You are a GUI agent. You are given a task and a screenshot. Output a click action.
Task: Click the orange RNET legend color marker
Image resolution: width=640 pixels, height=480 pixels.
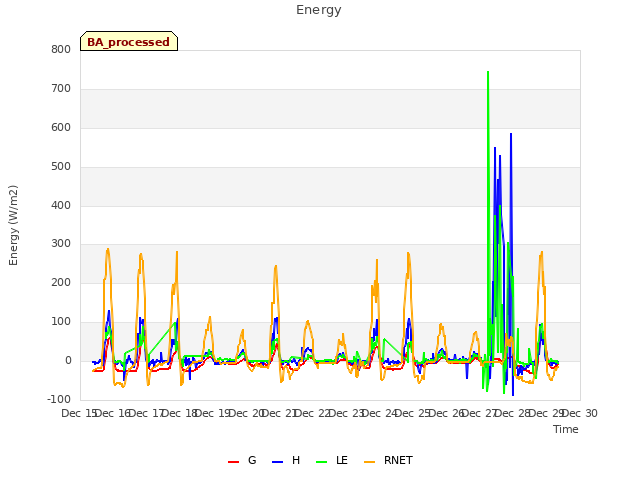pos(369,462)
